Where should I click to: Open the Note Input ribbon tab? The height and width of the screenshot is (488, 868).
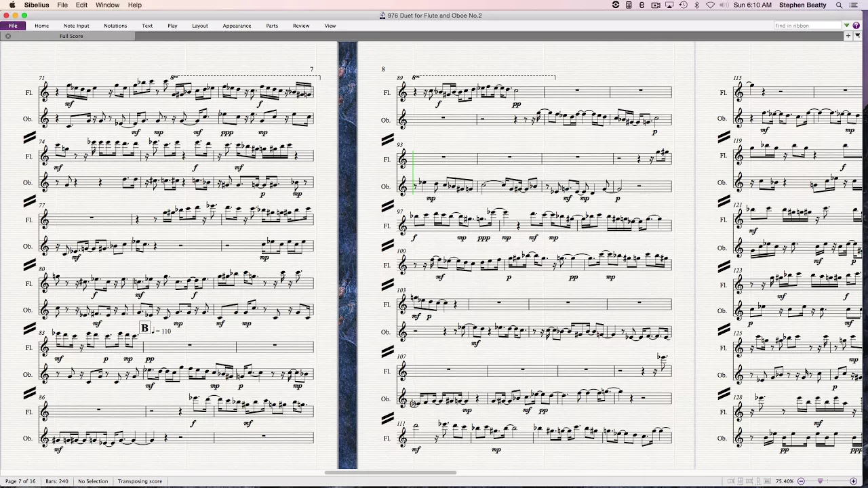(77, 26)
